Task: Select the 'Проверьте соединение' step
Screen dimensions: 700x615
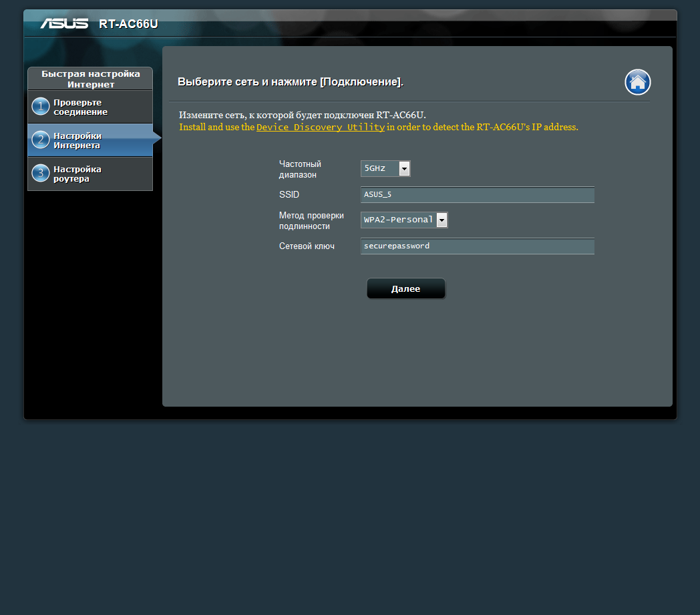Action: 90,107
